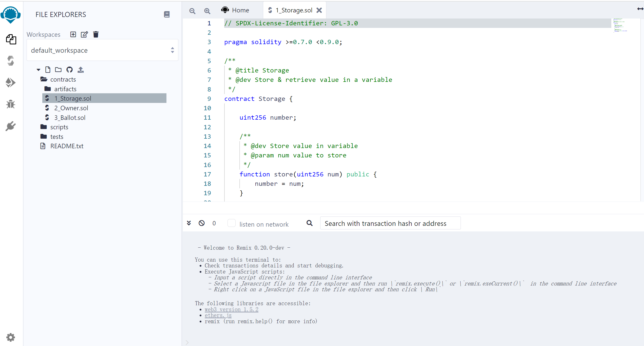The image size is (644, 346).
Task: Click the 'uint256 number;' code line
Action: [x=268, y=118]
